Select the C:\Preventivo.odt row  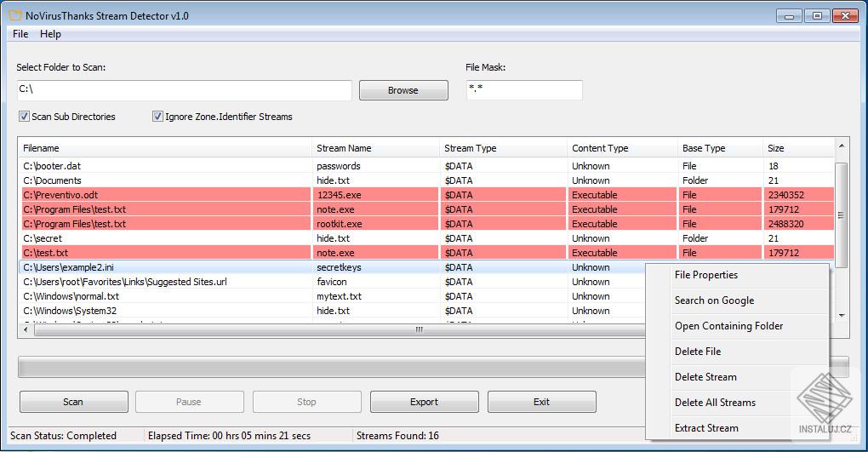[x=426, y=194]
